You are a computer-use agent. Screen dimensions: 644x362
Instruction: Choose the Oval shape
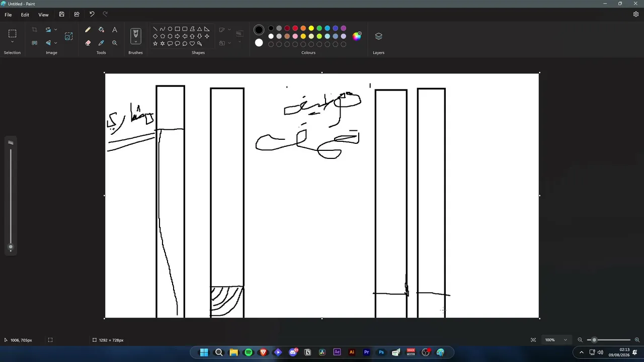point(170,29)
